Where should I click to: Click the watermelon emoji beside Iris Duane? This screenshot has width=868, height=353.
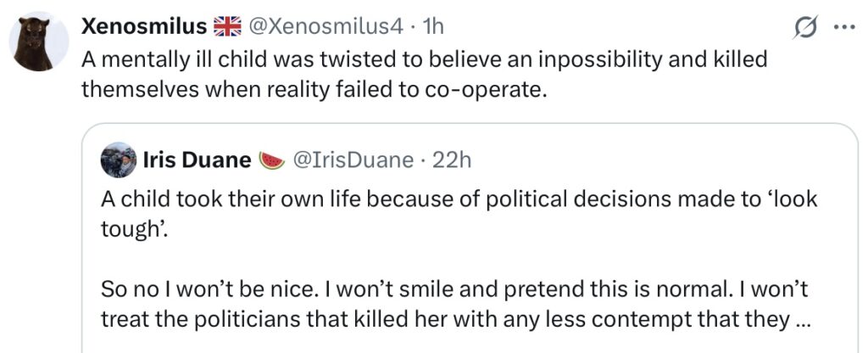tap(272, 160)
